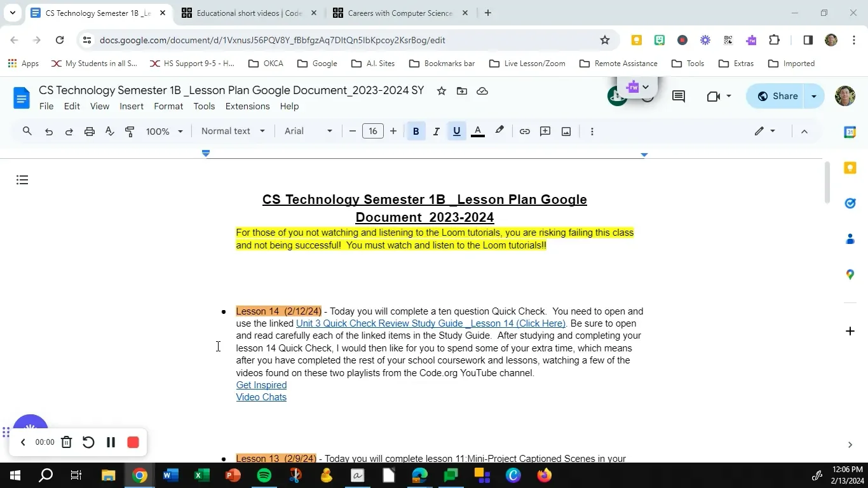This screenshot has height=488, width=868.
Task: Click the move to folder icon
Action: (x=462, y=91)
